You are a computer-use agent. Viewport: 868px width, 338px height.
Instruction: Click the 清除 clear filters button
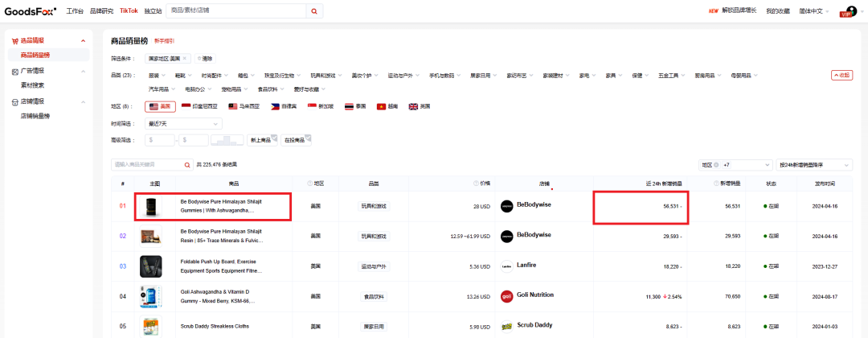pyautogui.click(x=204, y=58)
